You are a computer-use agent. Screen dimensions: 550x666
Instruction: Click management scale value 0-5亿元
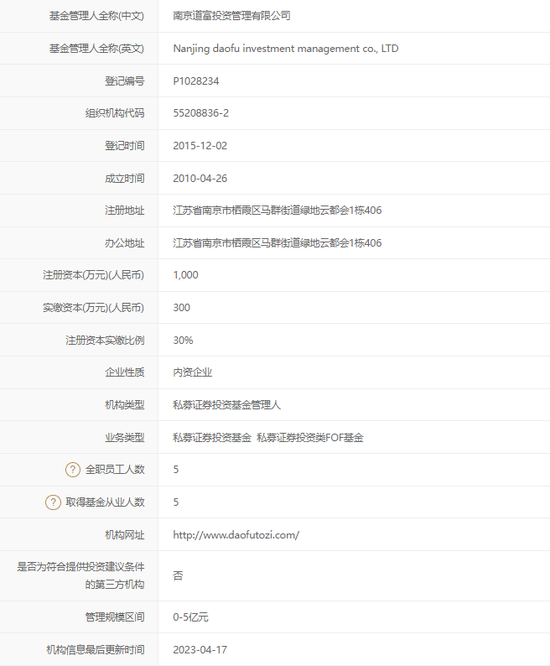[190, 617]
